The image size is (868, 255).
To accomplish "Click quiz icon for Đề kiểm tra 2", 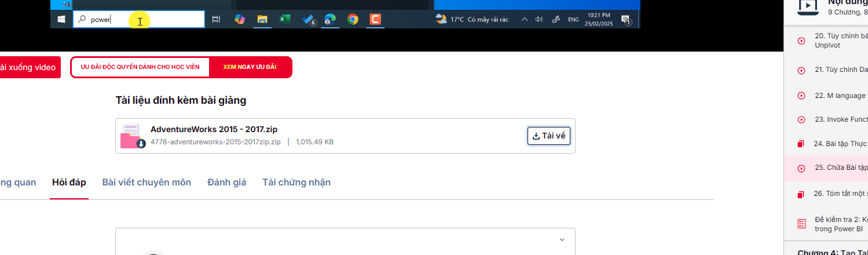I will (x=801, y=223).
